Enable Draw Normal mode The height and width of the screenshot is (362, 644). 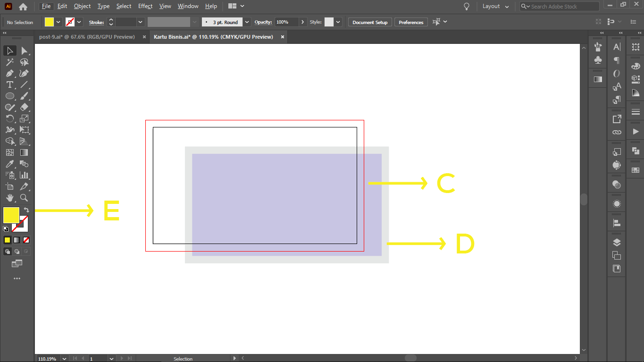[x=8, y=252]
